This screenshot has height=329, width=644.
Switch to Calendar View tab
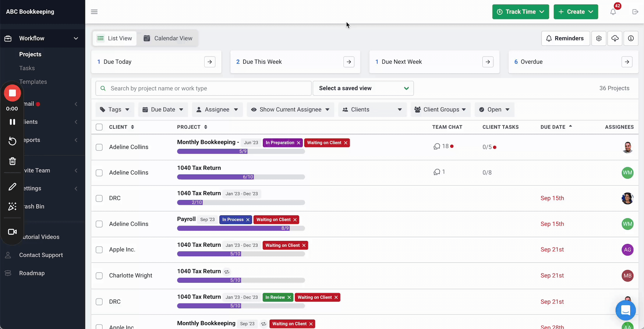[168, 38]
